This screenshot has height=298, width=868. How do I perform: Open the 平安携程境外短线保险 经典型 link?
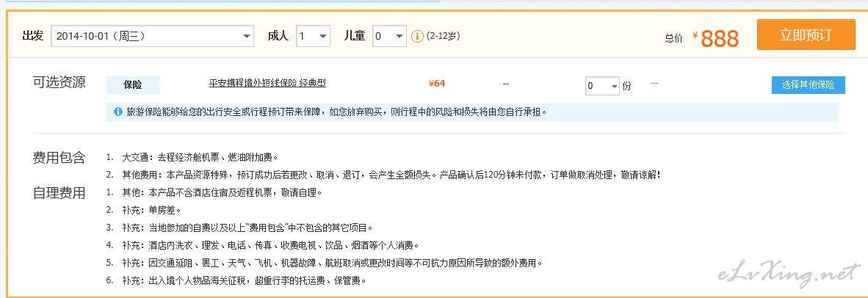point(267,84)
